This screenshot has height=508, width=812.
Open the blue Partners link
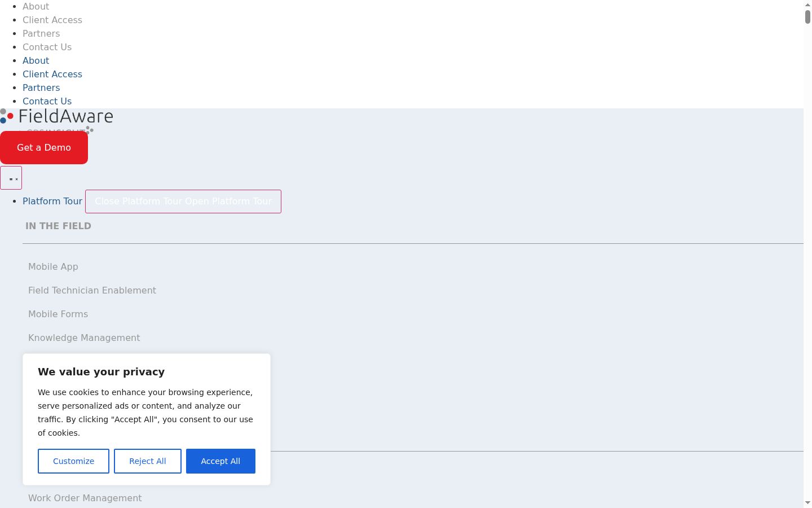click(41, 87)
